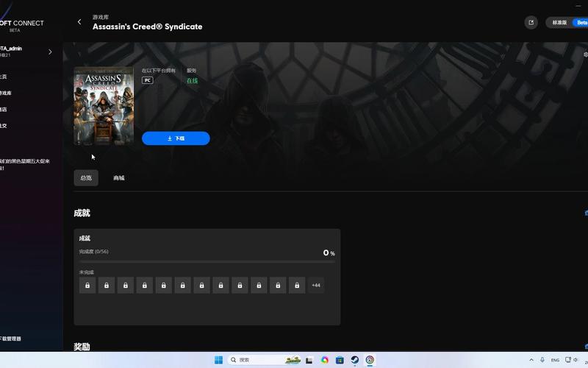The height and width of the screenshot is (368, 588).
Task: Select the 商城 store tab
Action: tap(119, 178)
